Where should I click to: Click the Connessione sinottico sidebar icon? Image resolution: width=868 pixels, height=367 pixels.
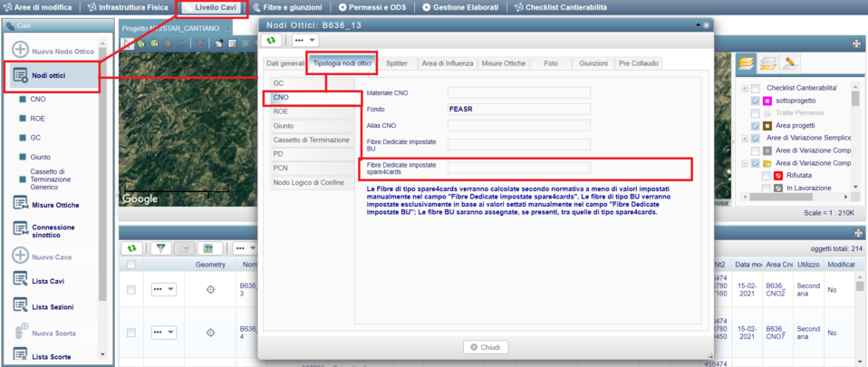pyautogui.click(x=20, y=227)
